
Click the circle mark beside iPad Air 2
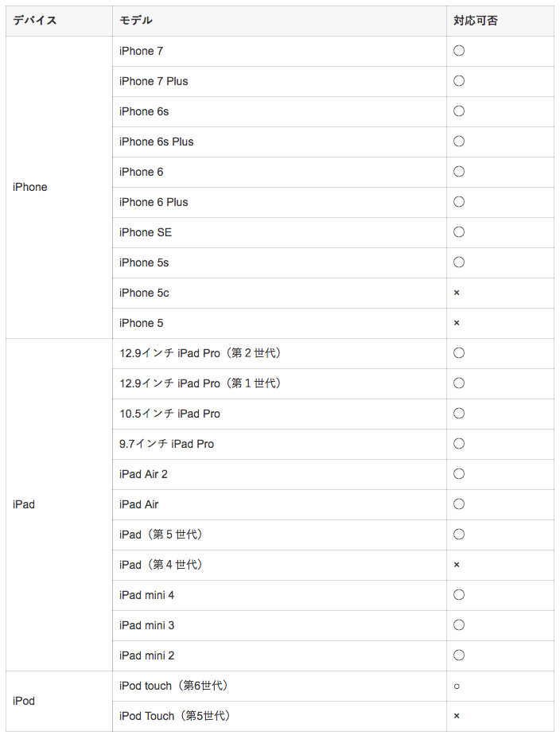click(x=459, y=473)
